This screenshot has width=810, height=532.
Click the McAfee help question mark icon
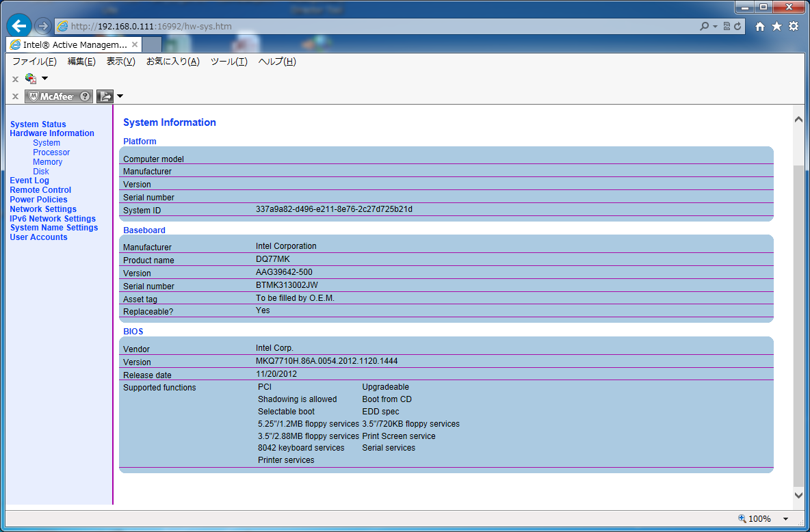(85, 96)
